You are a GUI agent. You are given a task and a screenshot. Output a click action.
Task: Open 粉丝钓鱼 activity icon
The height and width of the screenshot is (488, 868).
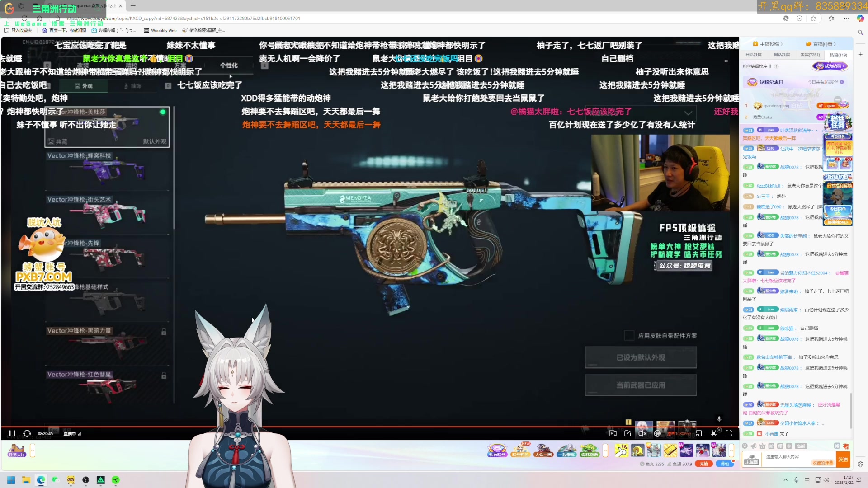pos(520,450)
